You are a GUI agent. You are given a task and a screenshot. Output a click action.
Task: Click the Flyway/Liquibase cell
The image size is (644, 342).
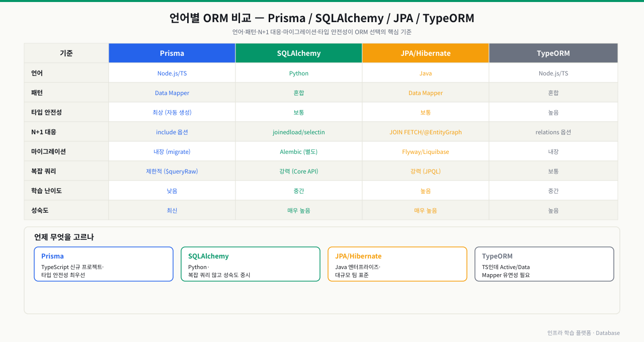(x=426, y=151)
